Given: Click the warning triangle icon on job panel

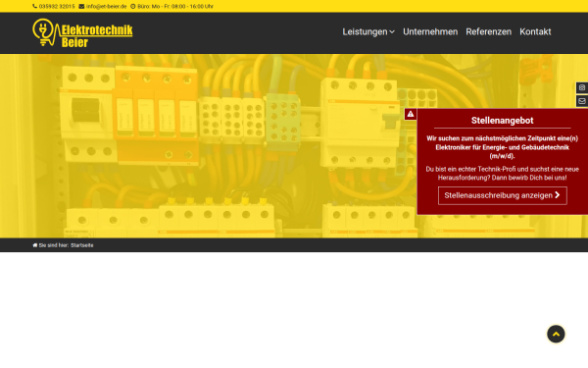Looking at the screenshot, I should [x=411, y=114].
